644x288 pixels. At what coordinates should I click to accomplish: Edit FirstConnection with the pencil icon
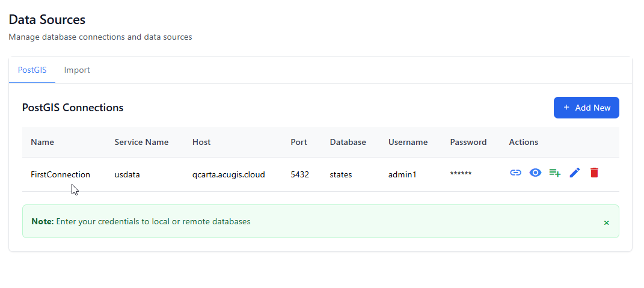point(574,173)
